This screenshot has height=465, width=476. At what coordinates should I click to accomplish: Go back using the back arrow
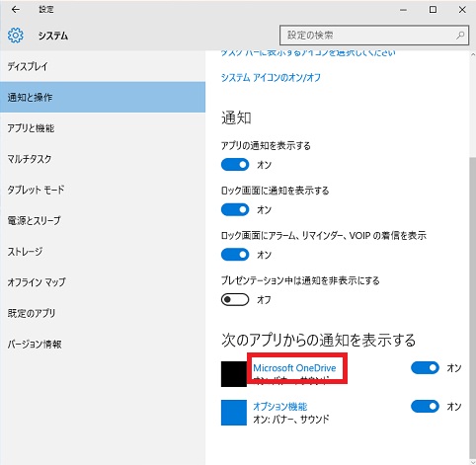coord(16,10)
